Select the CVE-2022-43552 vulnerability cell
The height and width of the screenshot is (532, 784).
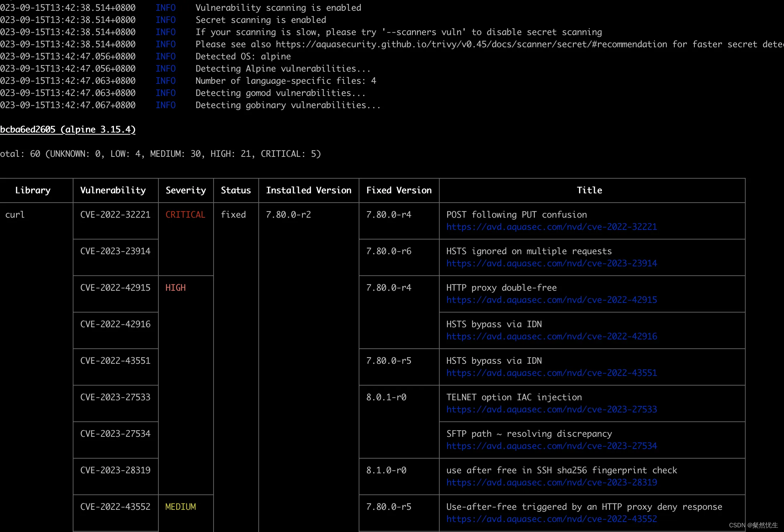pos(115,507)
